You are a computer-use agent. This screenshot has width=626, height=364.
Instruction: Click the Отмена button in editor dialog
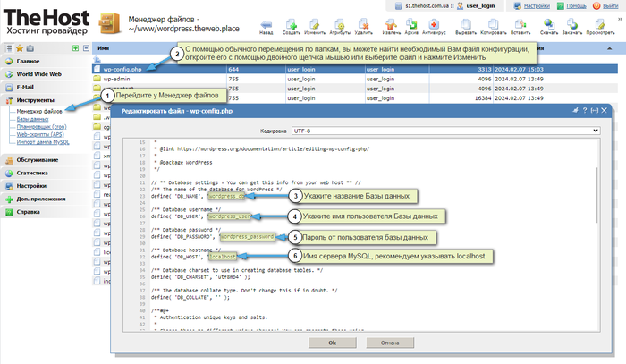point(390,343)
